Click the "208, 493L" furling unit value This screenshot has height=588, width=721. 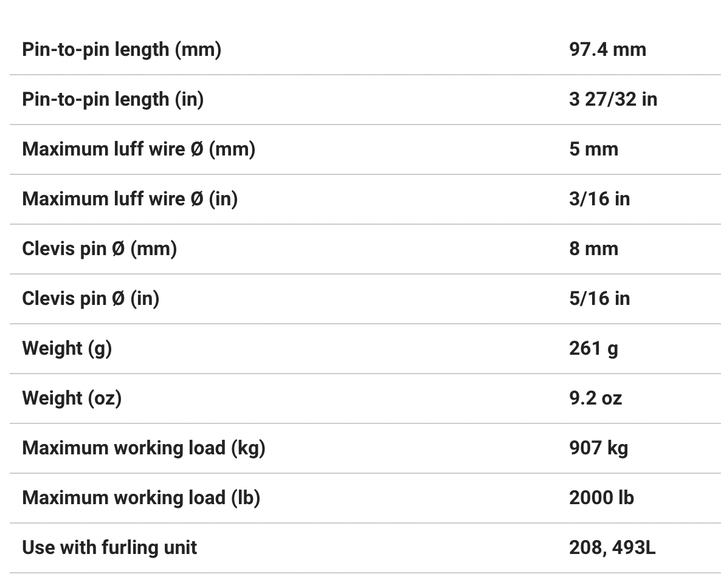pyautogui.click(x=612, y=547)
